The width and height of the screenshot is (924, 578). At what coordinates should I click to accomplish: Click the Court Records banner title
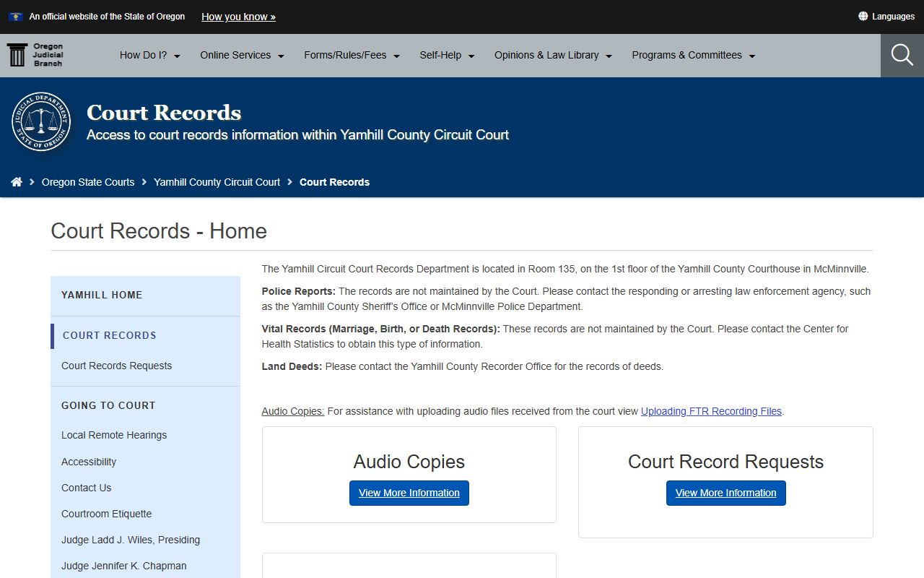(x=164, y=113)
